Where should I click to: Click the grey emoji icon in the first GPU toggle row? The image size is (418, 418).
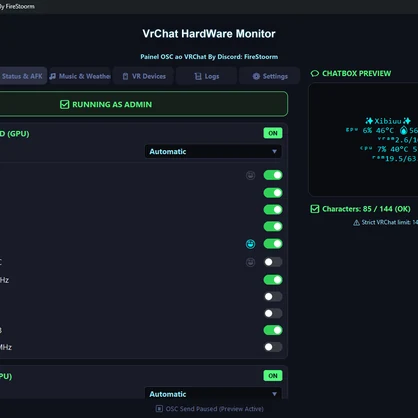250,175
